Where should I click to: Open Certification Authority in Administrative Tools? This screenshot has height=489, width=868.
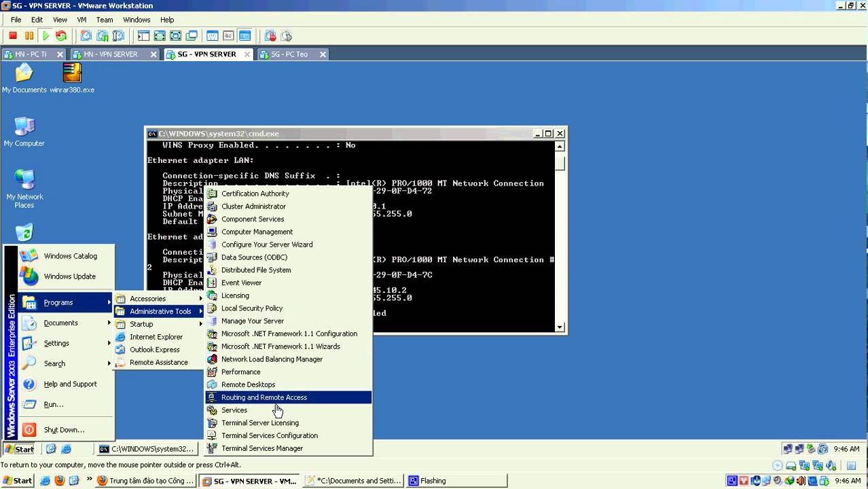(289, 194)
